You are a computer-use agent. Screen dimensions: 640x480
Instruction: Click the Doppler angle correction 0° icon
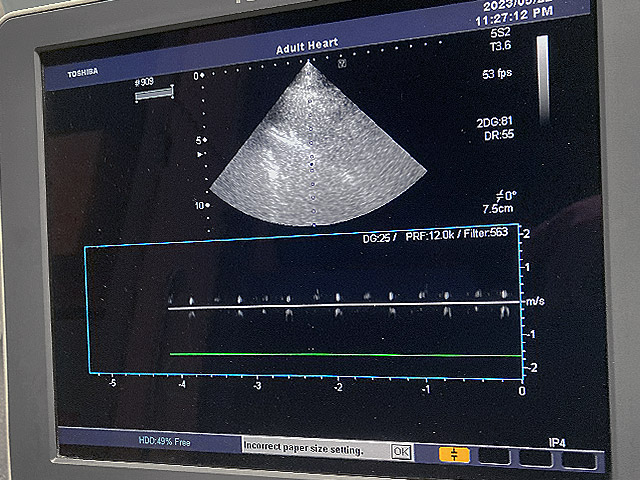(506, 196)
